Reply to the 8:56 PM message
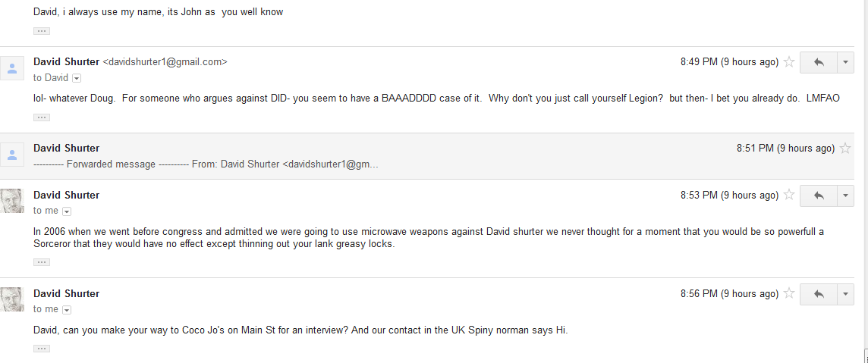 819,294
